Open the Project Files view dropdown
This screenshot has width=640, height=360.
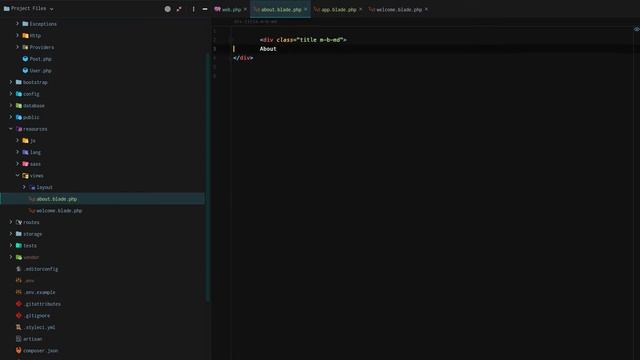(x=51, y=9)
